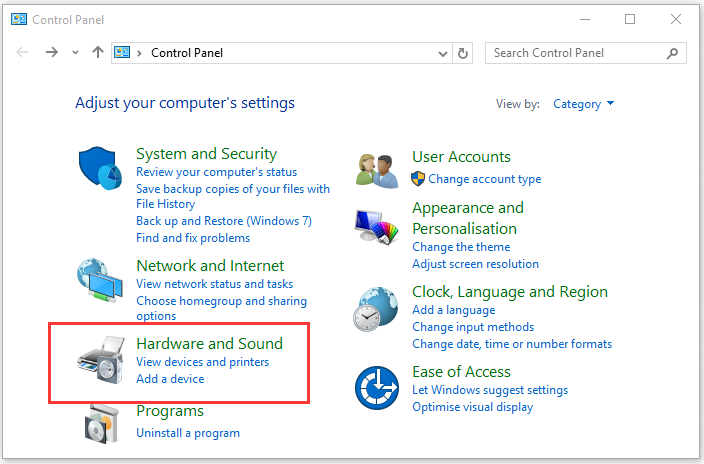Open System and Security heading
The image size is (704, 464).
pyautogui.click(x=207, y=154)
